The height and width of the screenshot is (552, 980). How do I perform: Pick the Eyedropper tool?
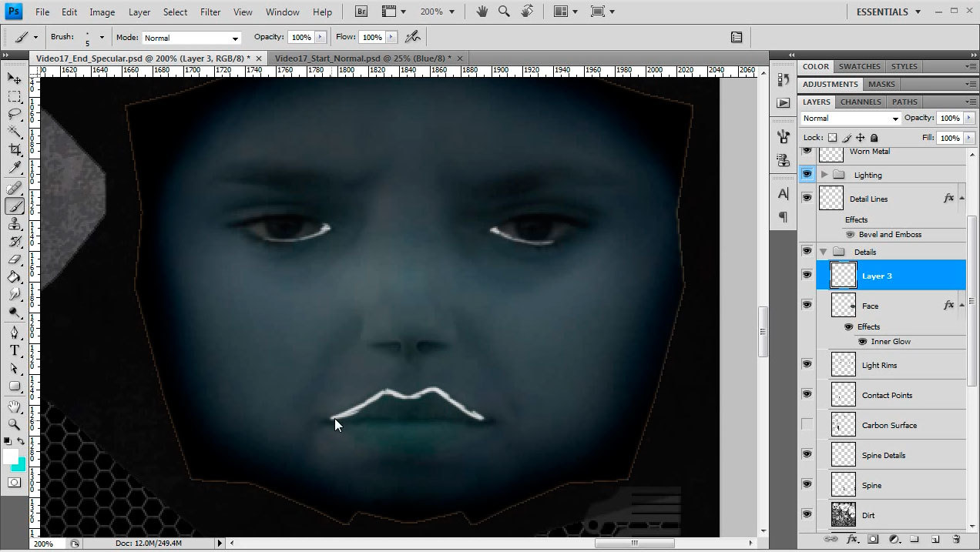[x=15, y=168]
